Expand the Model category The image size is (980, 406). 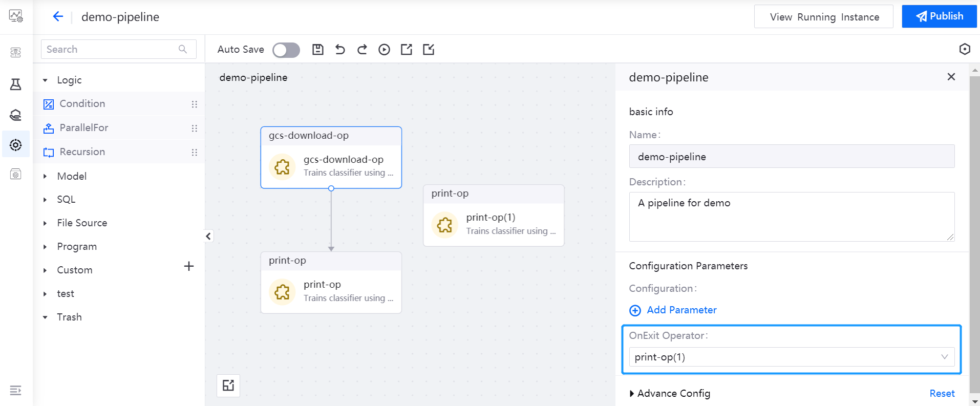45,176
